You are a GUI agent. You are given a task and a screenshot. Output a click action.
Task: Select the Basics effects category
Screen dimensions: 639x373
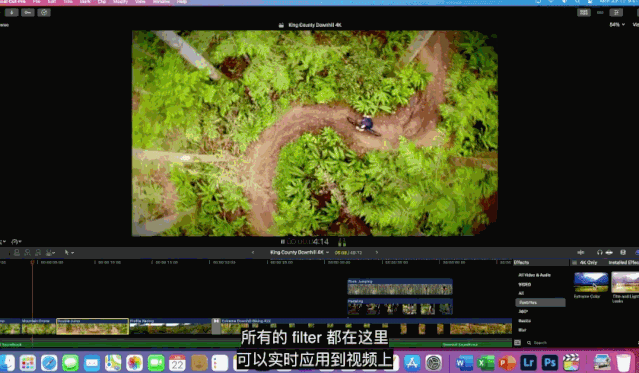pyautogui.click(x=524, y=321)
